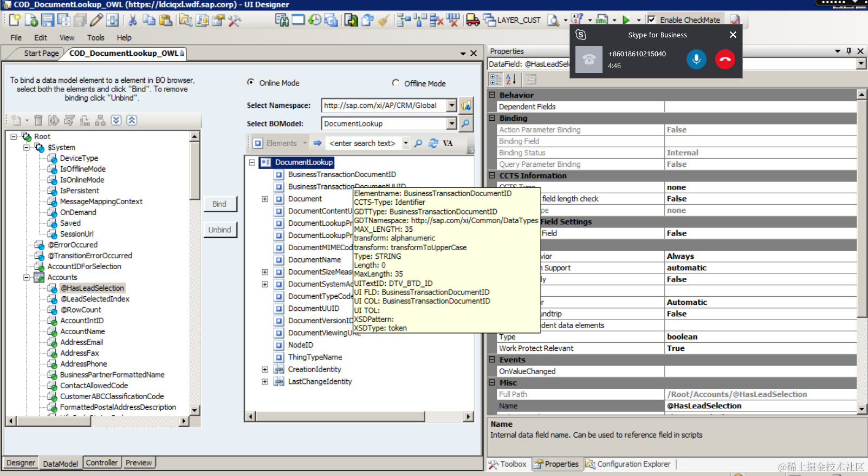
Task: Click the scissors Cut icon
Action: click(132, 20)
